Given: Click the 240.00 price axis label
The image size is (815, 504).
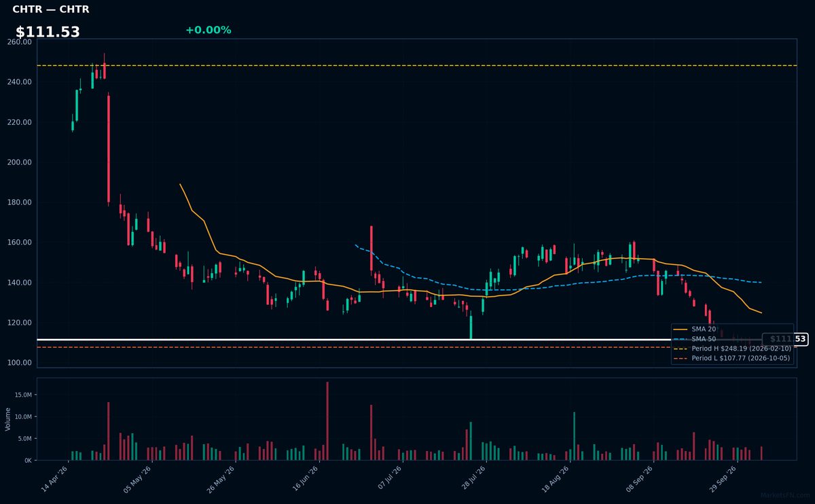Looking at the screenshot, I should coord(20,82).
